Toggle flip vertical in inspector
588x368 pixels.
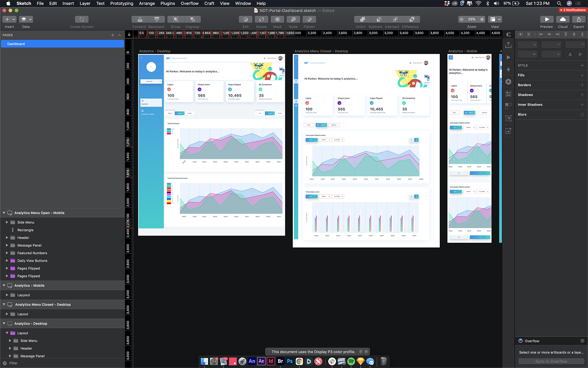pos(580,54)
